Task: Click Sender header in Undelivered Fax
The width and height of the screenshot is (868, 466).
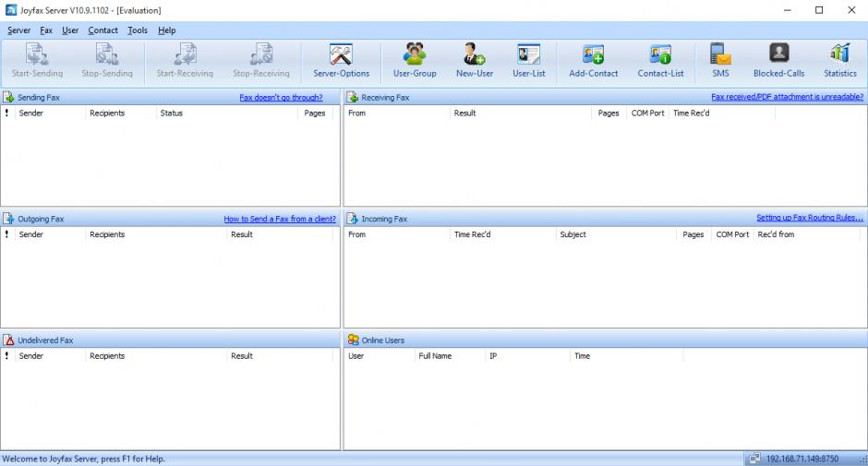Action: [50, 356]
